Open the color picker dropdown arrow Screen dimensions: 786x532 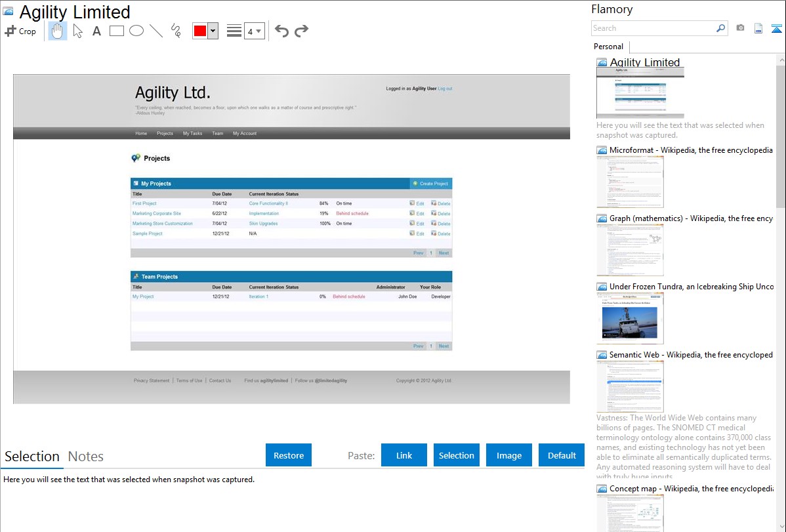click(213, 31)
